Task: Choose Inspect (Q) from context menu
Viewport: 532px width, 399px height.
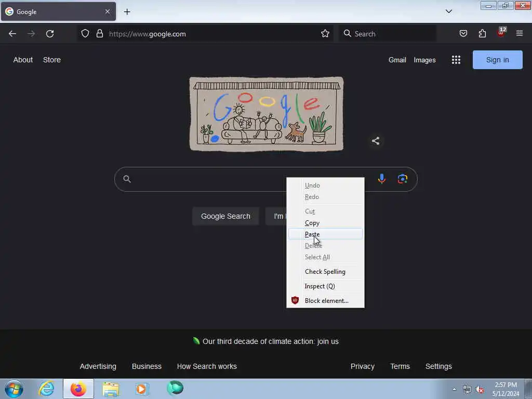Action: point(325,286)
